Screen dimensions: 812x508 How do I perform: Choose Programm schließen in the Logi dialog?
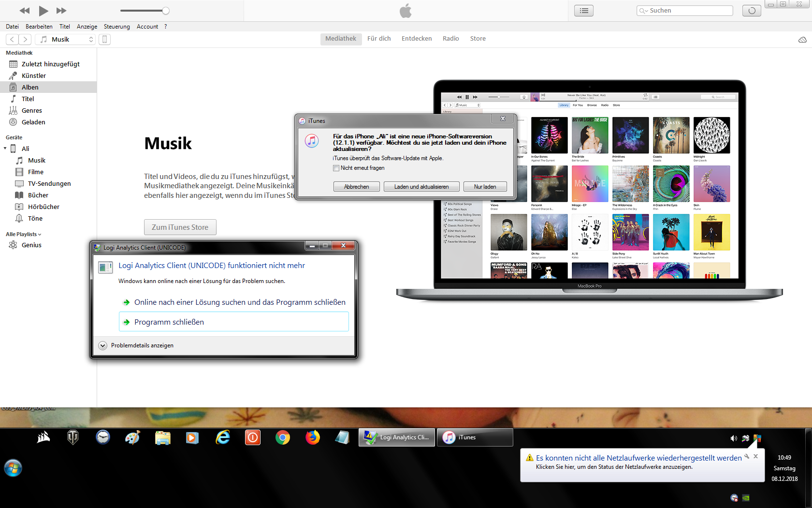pos(234,322)
